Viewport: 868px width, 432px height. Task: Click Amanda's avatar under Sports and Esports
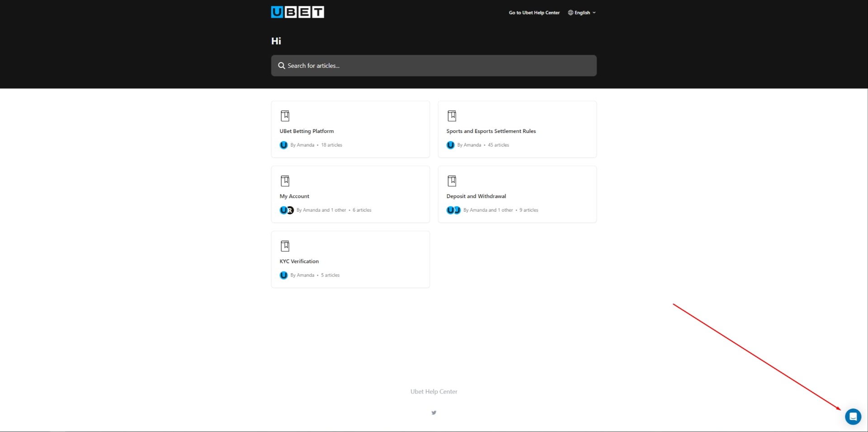click(x=450, y=145)
